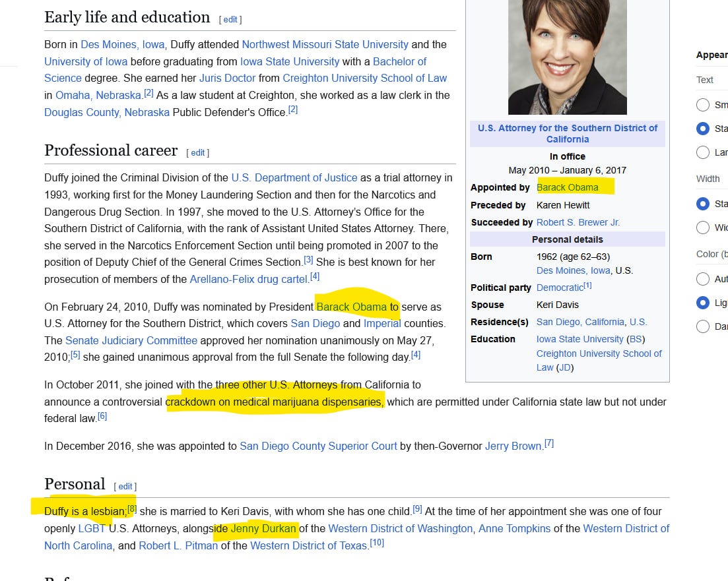Open the University of Iowa link

point(85,62)
